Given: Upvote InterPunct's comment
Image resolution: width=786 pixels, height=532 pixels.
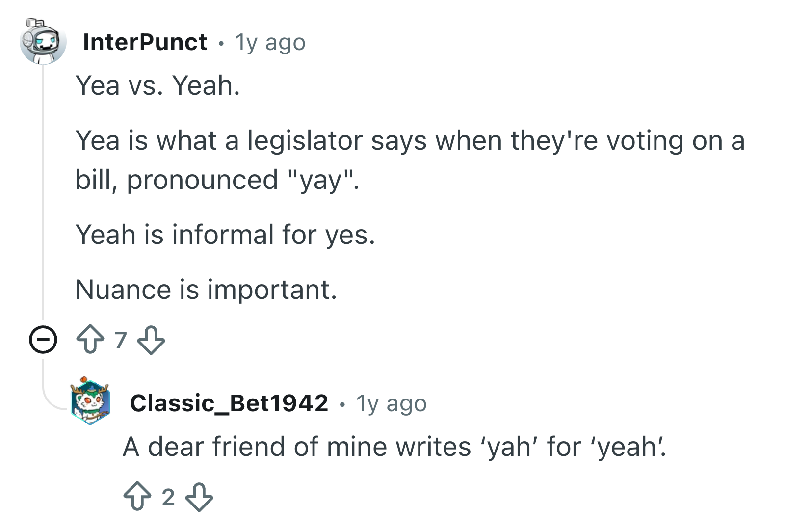Looking at the screenshot, I should [90, 340].
